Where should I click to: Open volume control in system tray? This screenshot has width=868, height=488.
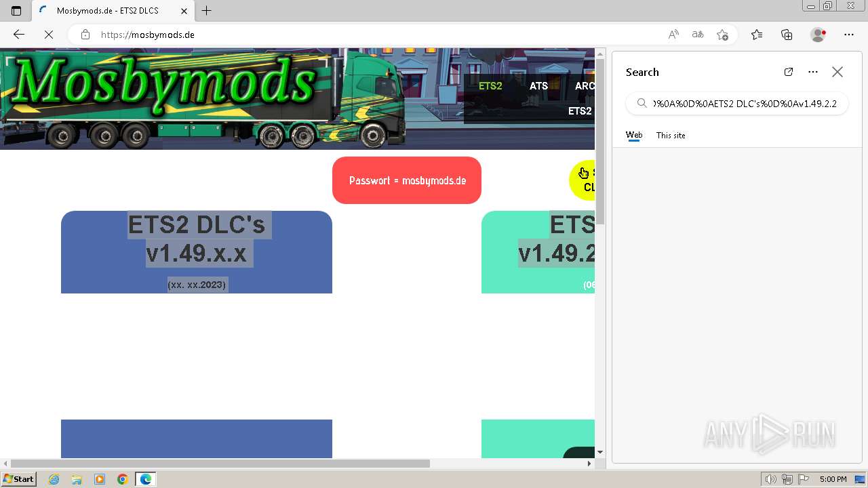pyautogui.click(x=771, y=479)
